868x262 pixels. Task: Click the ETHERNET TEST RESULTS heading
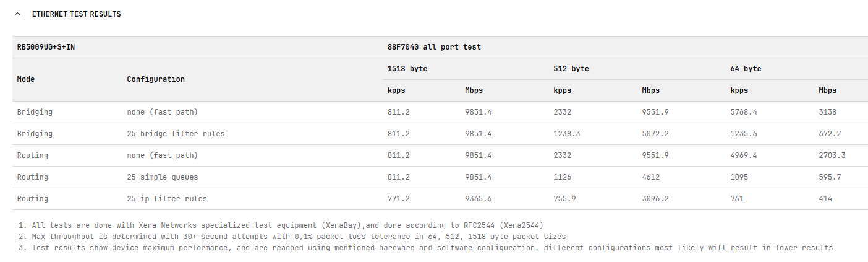pyautogui.click(x=77, y=14)
